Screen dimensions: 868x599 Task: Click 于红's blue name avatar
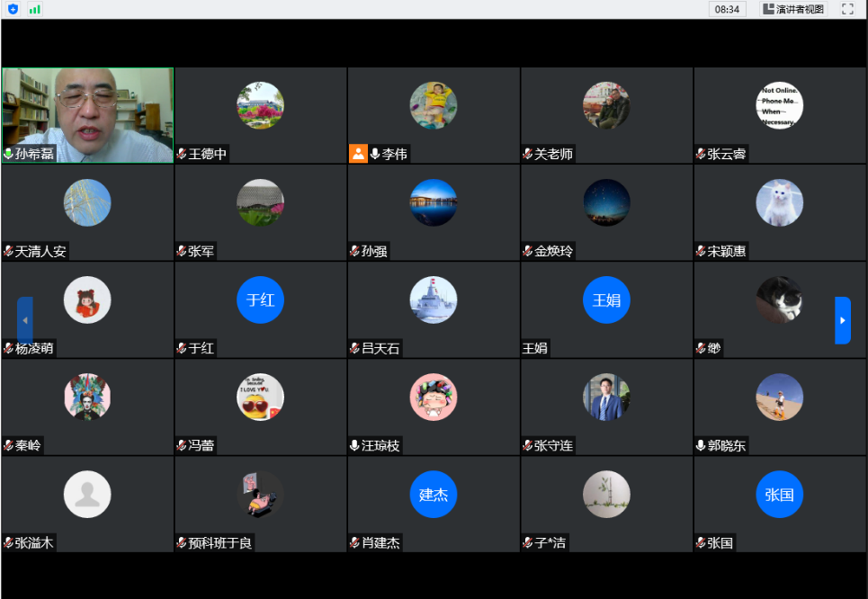[x=260, y=300]
